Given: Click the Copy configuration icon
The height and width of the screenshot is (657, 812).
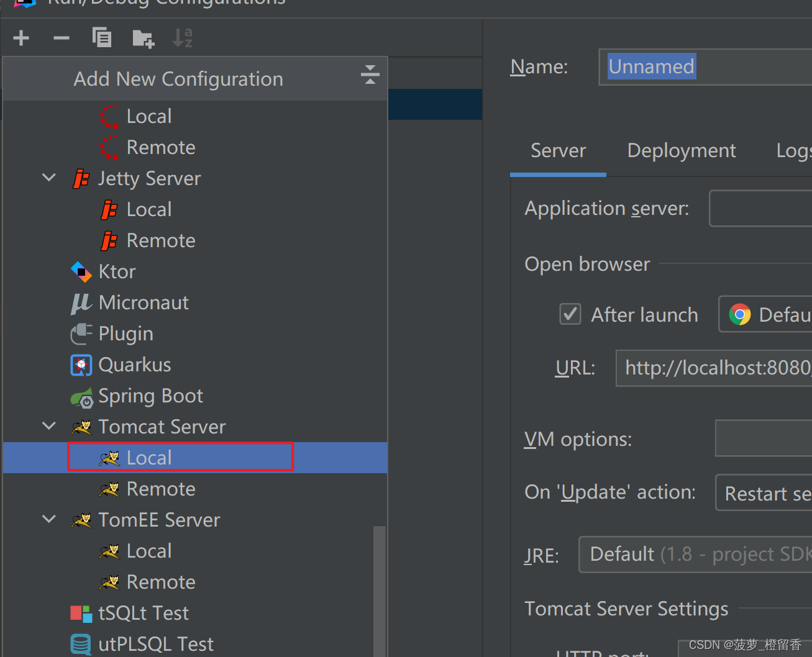Looking at the screenshot, I should (102, 38).
